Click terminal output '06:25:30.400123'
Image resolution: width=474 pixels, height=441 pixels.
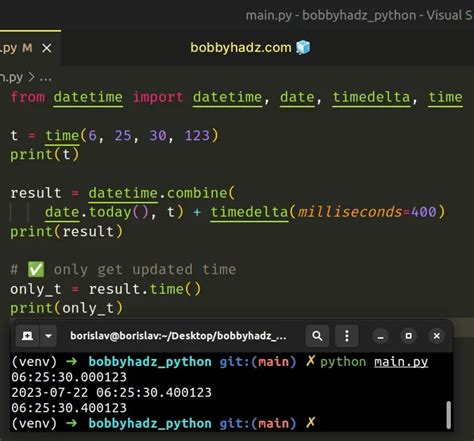[69, 408]
